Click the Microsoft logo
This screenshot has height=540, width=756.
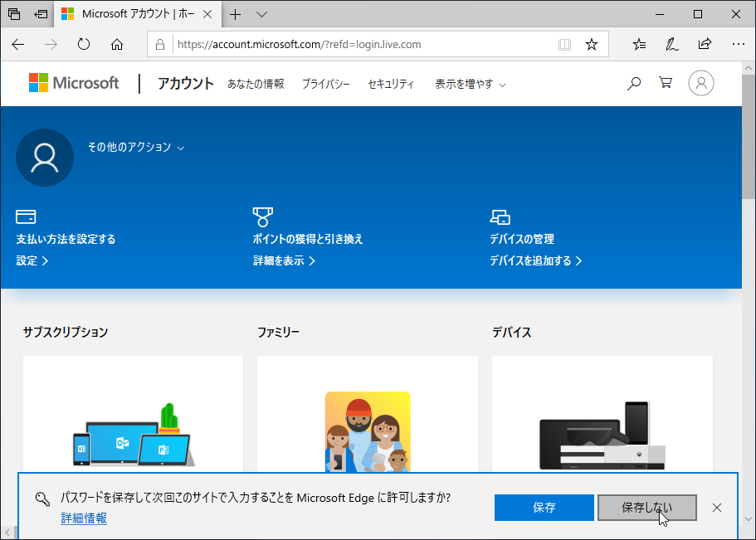(x=74, y=83)
